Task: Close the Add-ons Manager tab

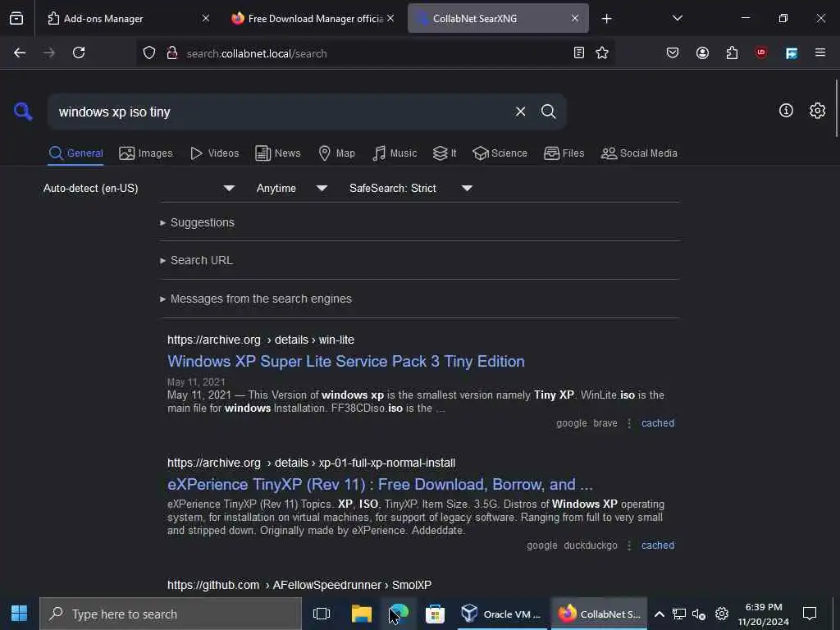Action: click(206, 18)
